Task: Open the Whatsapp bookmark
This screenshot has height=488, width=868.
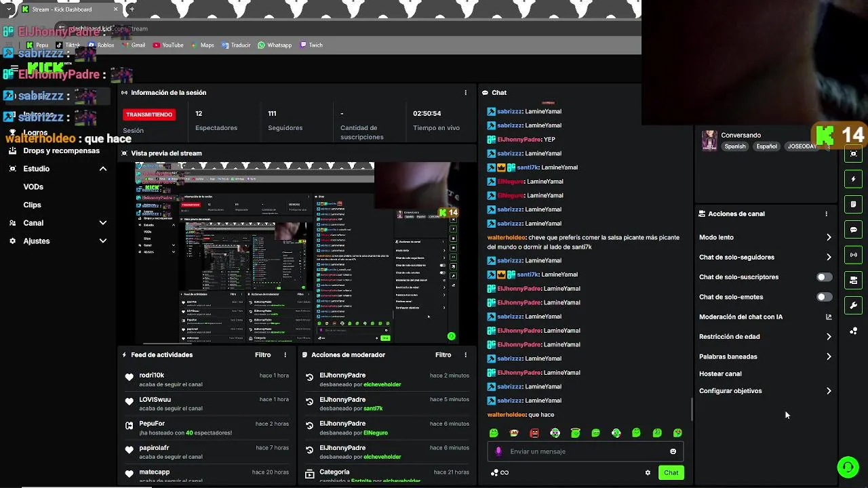Action: pyautogui.click(x=275, y=45)
